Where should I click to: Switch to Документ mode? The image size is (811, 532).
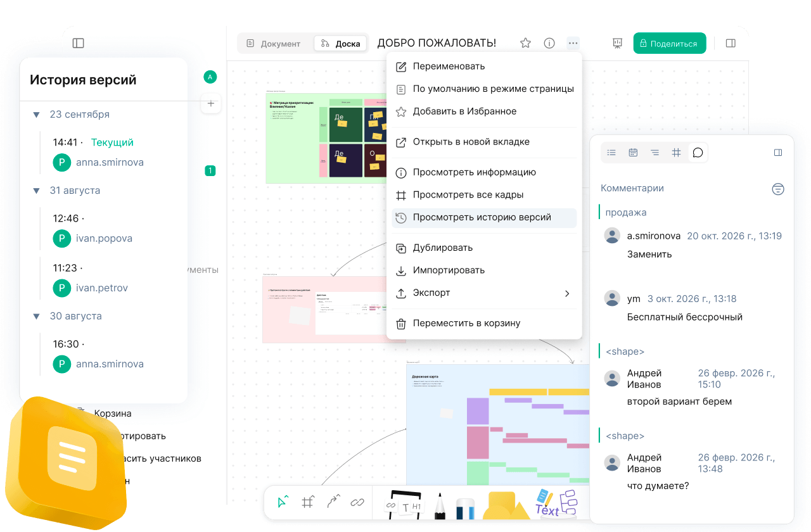click(274, 44)
